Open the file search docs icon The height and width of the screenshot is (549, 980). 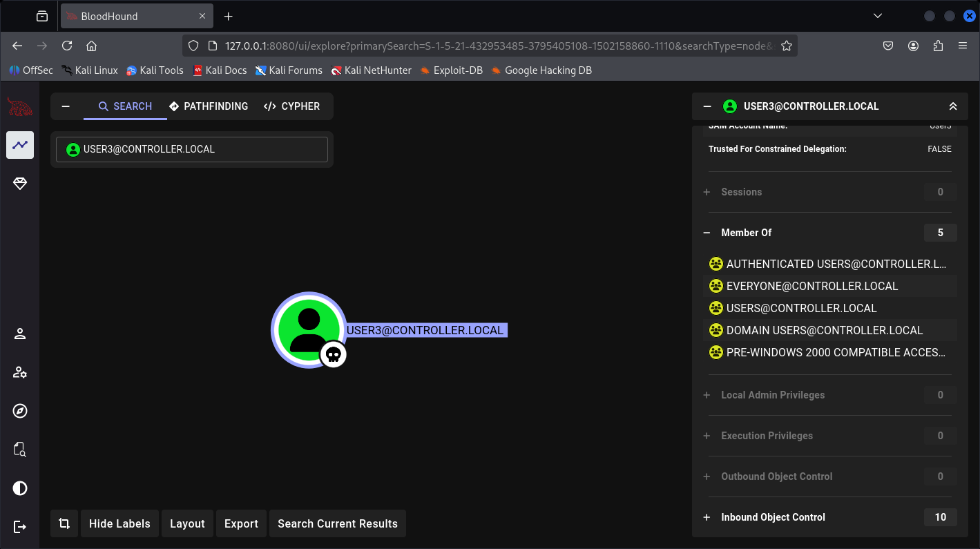tap(20, 450)
